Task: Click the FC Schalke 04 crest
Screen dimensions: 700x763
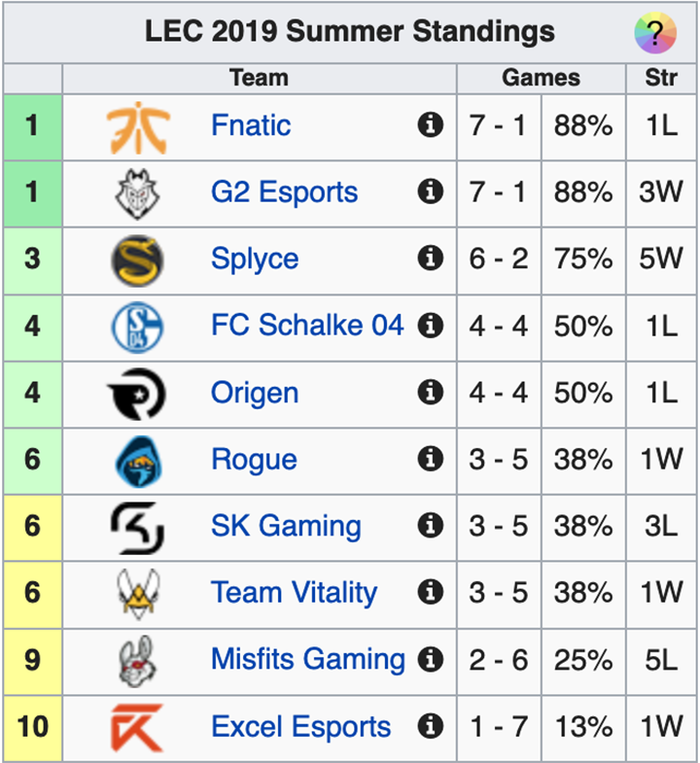Action: coord(137,328)
